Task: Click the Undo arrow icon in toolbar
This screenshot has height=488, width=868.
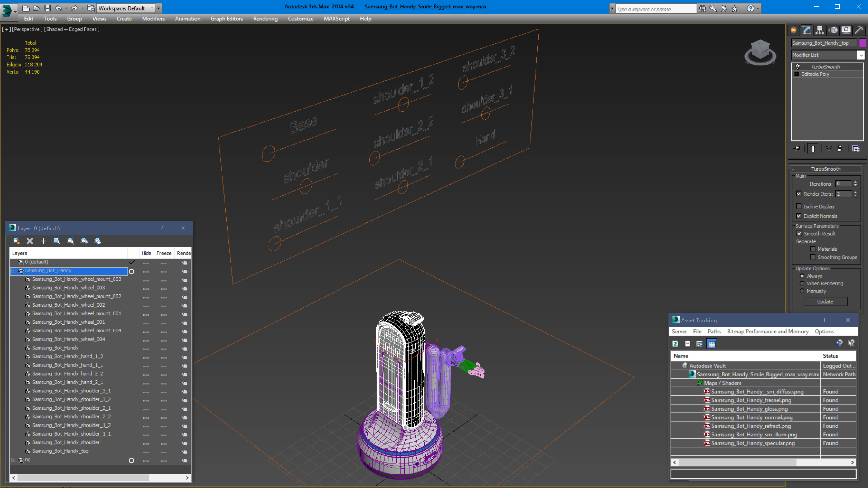Action: coord(58,8)
